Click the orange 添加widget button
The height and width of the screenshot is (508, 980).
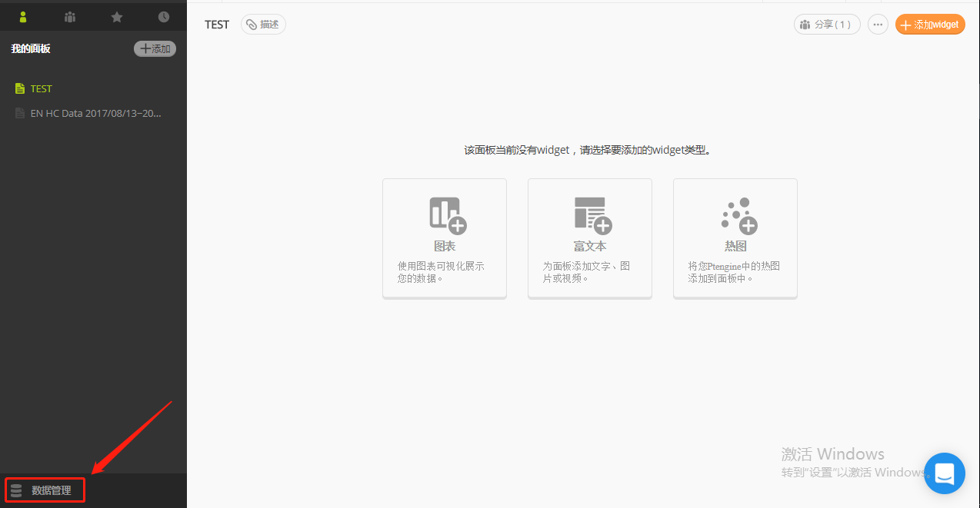[930, 25]
